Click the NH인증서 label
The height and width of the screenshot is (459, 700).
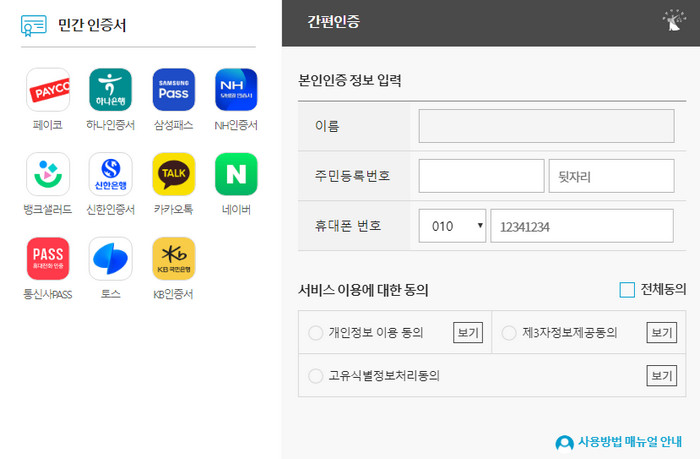pos(236,125)
